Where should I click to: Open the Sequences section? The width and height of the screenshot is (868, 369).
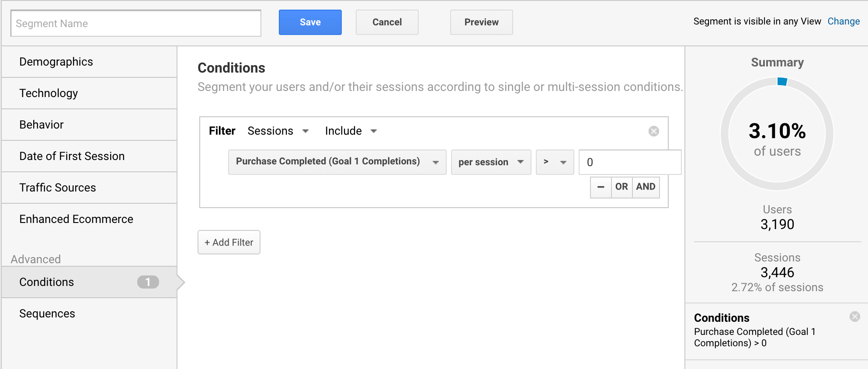pyautogui.click(x=89, y=313)
